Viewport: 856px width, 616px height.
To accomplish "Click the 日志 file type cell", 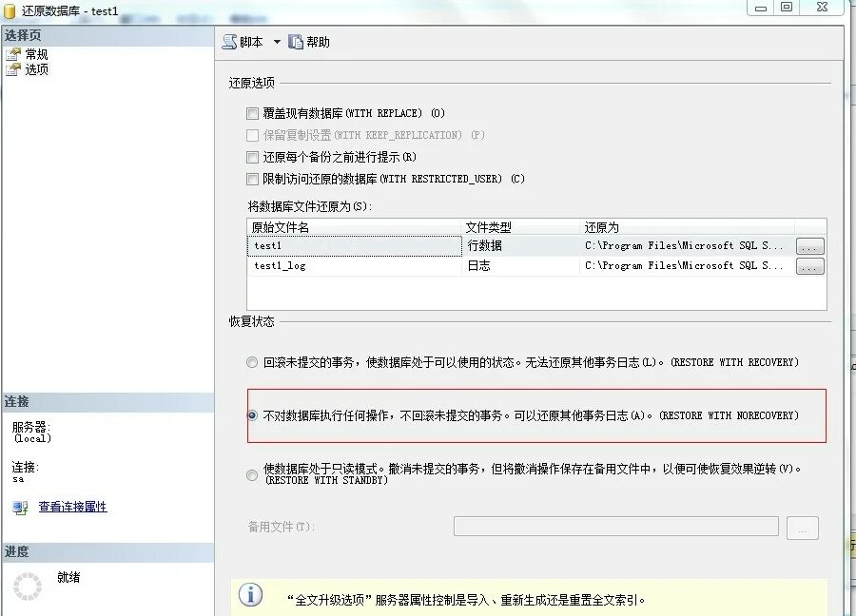I will (521, 266).
